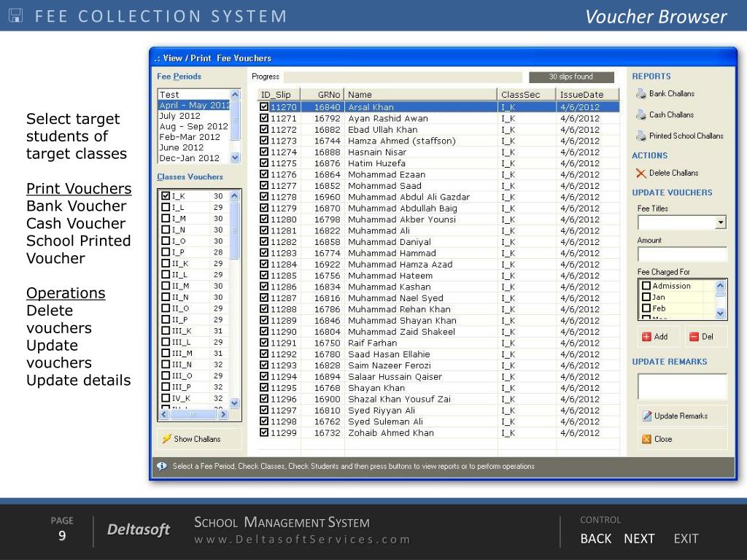
Task: Check the Feb fee charged checkbox
Action: click(x=646, y=308)
